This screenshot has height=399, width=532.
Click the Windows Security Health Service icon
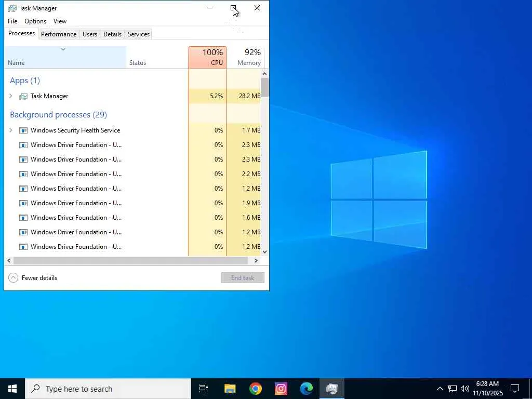coord(23,130)
